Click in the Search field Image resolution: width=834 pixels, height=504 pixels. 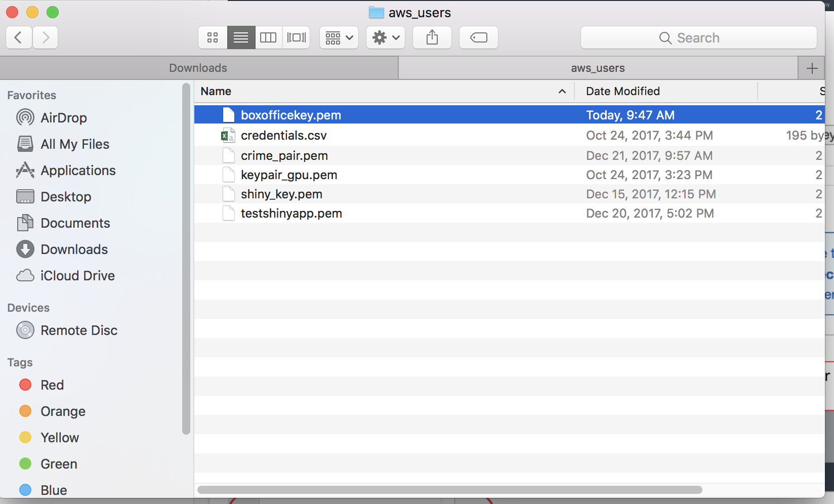pos(698,38)
